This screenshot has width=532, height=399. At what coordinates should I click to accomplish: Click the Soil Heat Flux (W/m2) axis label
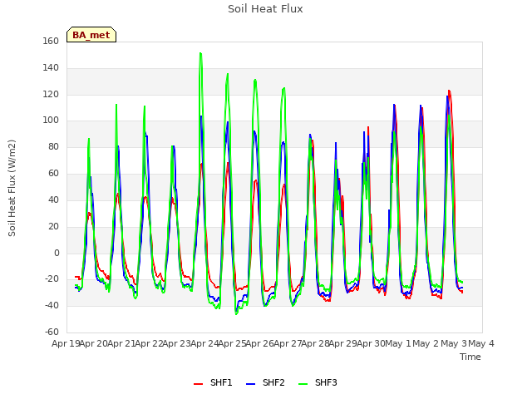12,188
